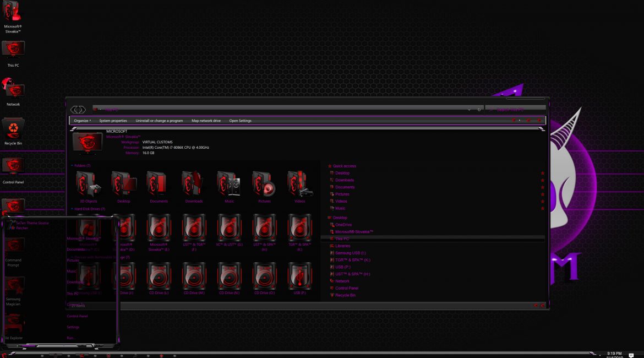Unpin Pictures using its Quick access star
644x358 pixels.
pyautogui.click(x=543, y=194)
